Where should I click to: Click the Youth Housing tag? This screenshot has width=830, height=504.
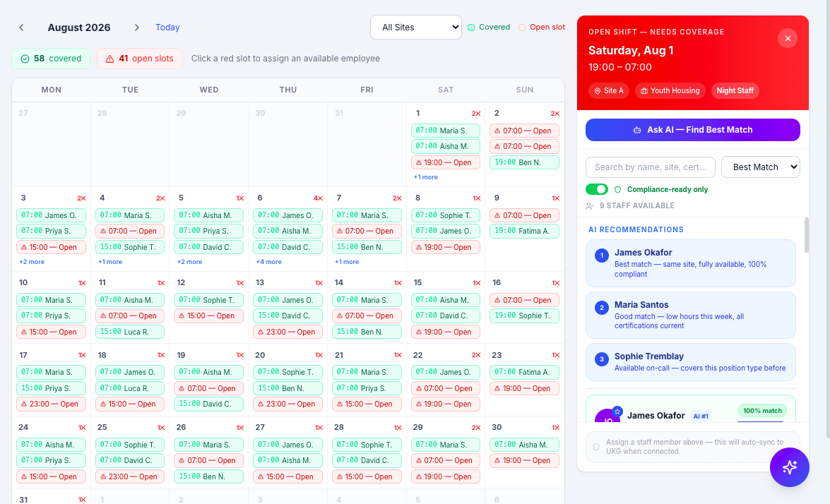[670, 90]
